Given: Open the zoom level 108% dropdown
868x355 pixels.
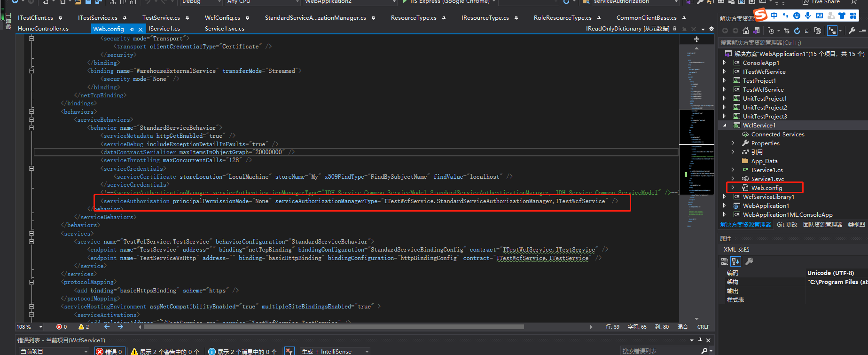Looking at the screenshot, I should [x=41, y=327].
